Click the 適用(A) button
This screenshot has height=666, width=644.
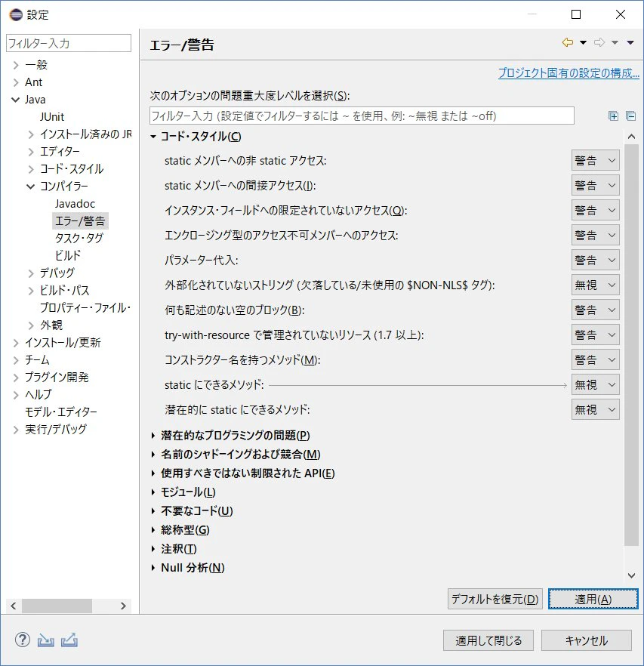click(x=593, y=600)
